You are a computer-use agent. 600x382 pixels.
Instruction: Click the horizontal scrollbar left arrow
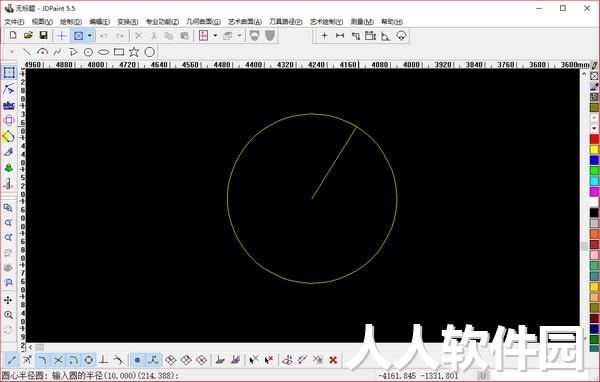pyautogui.click(x=30, y=347)
